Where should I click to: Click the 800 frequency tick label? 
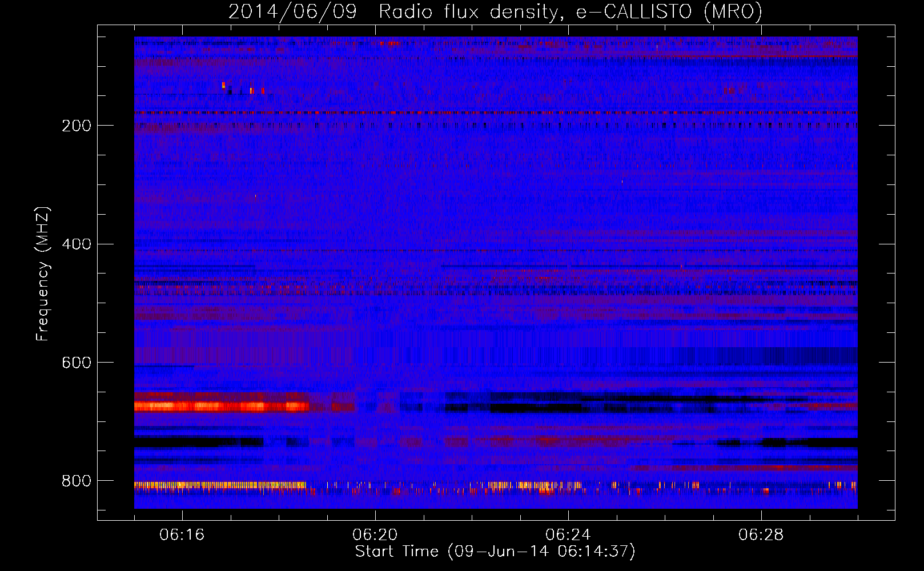point(77,481)
